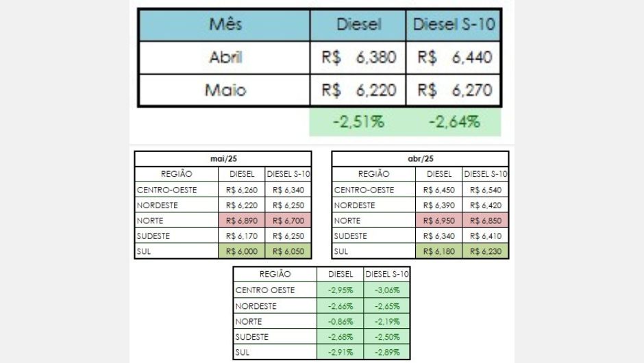This screenshot has width=644, height=363.
Task: Select CENTRO-OESTE R$ 6,450 cell in abr/25
Action: pyautogui.click(x=438, y=190)
